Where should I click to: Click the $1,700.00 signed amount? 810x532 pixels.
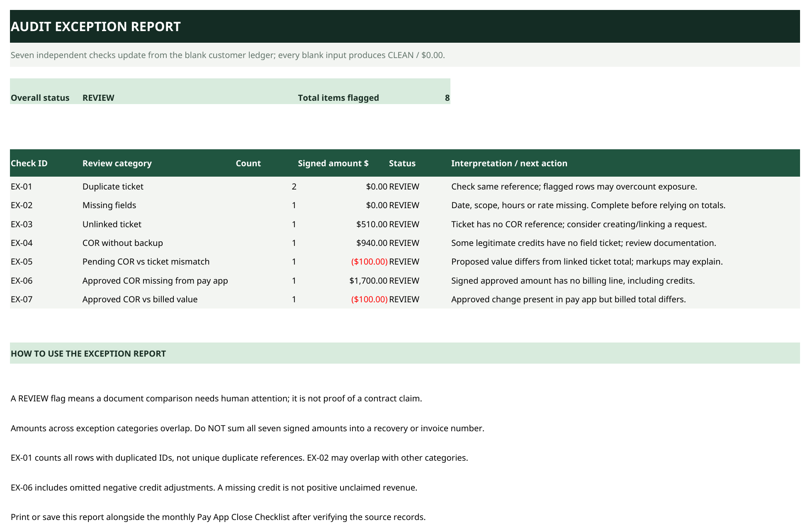click(x=369, y=281)
